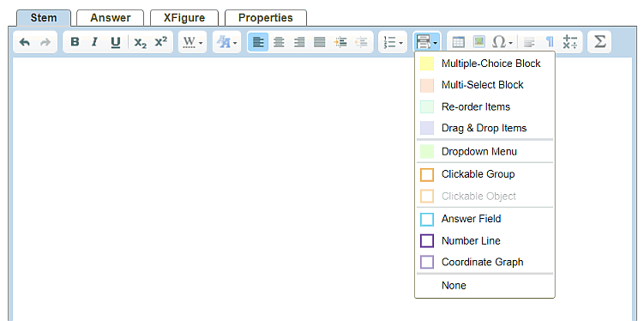Screen dimensions: 644x321
Task: Decrease indent of paragraph
Action: (361, 42)
